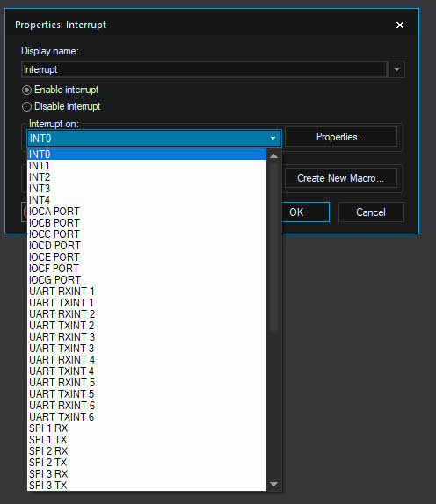Click the scroll down arrow in dropdown list
The width and height of the screenshot is (436, 504).
(x=274, y=484)
